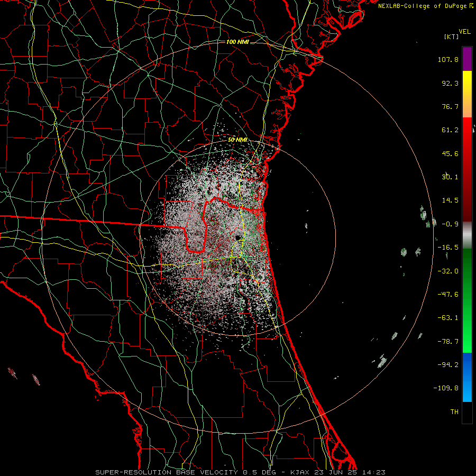This screenshot has width=476, height=476.
Task: Click the 107.8 value on velocity scale
Action: pyautogui.click(x=448, y=59)
